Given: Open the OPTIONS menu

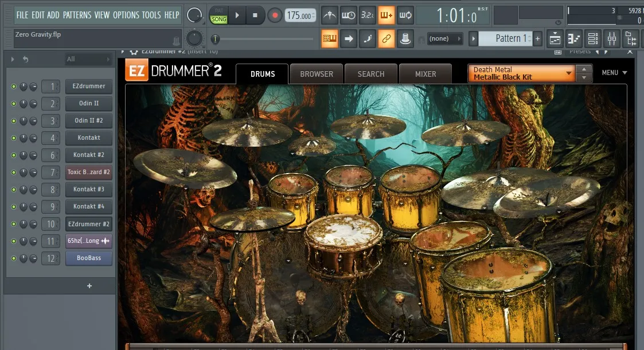Looking at the screenshot, I should [x=126, y=15].
